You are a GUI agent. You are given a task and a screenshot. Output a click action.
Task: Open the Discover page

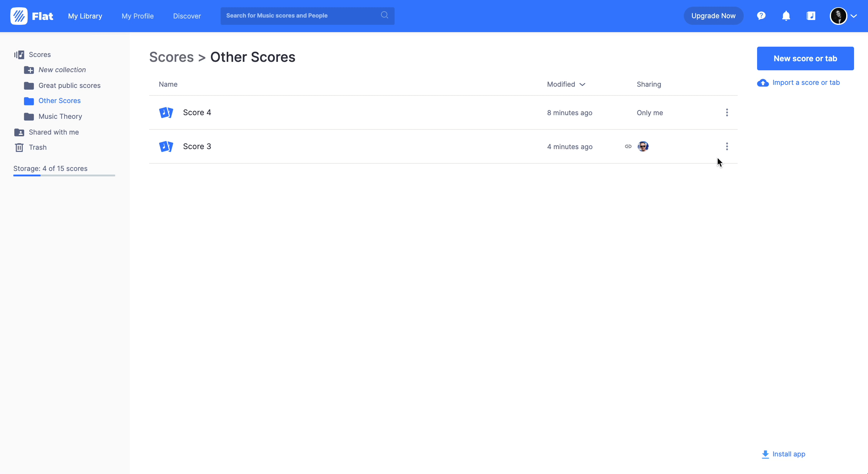tap(187, 16)
